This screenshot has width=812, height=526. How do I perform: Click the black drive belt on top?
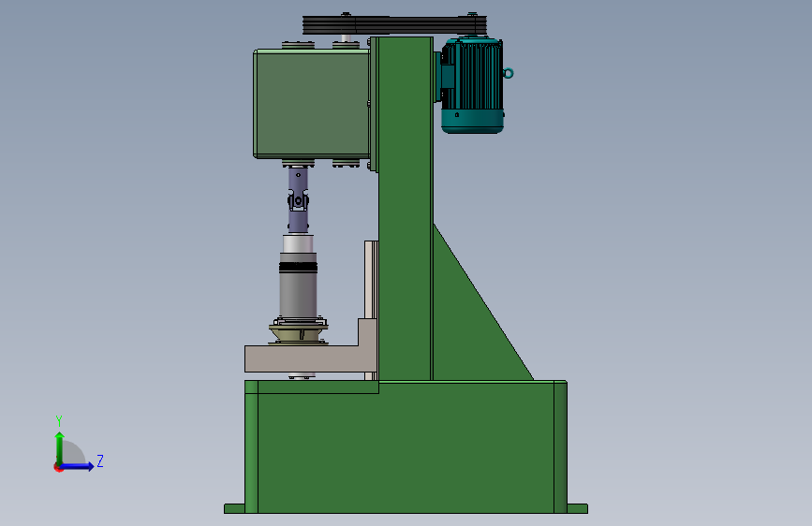tap(394, 24)
